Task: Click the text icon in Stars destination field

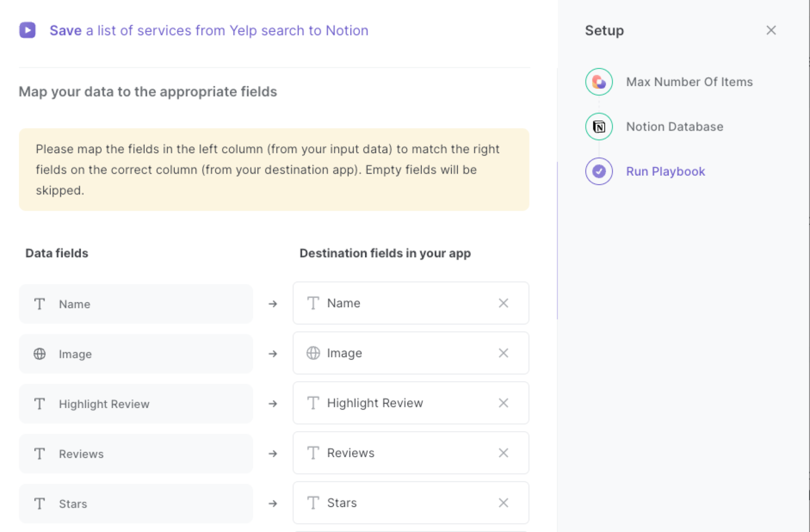Action: point(313,503)
